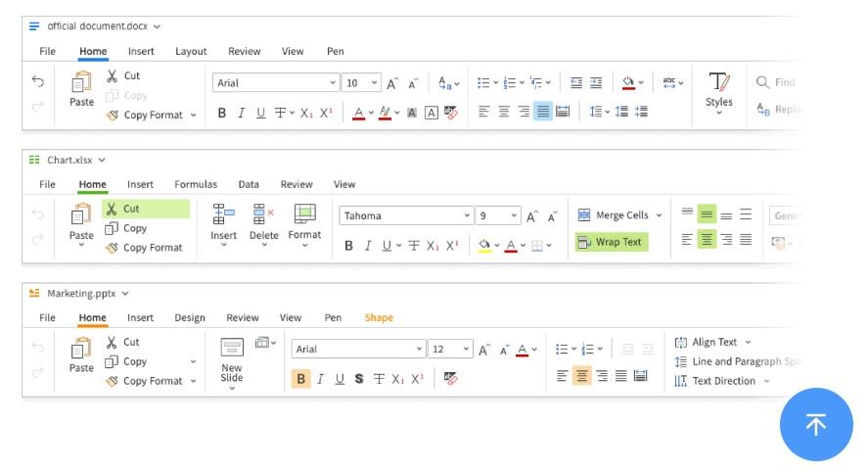The width and height of the screenshot is (868, 472).
Task: Open font size 10 dropdown in document
Action: pos(374,82)
